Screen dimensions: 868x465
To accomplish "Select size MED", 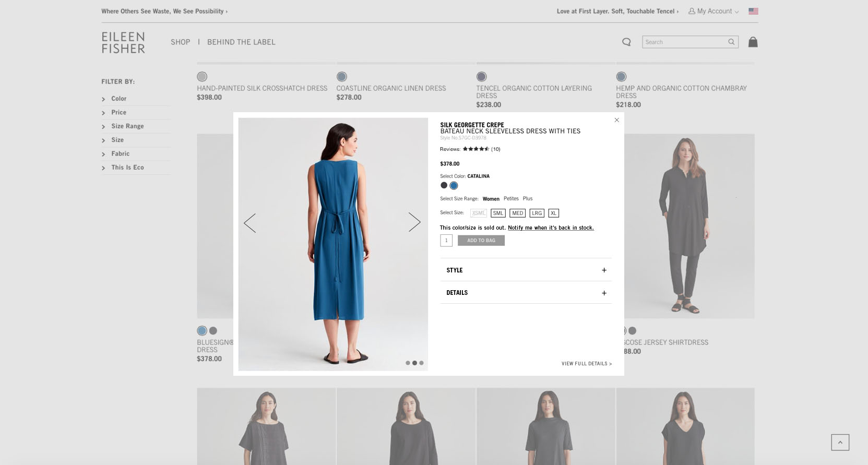I will tap(517, 213).
